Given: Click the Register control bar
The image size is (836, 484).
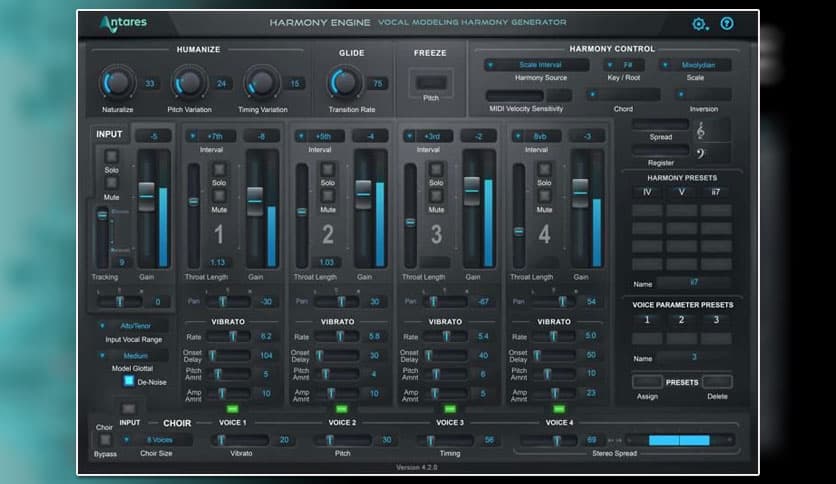Looking at the screenshot, I should click(660, 150).
